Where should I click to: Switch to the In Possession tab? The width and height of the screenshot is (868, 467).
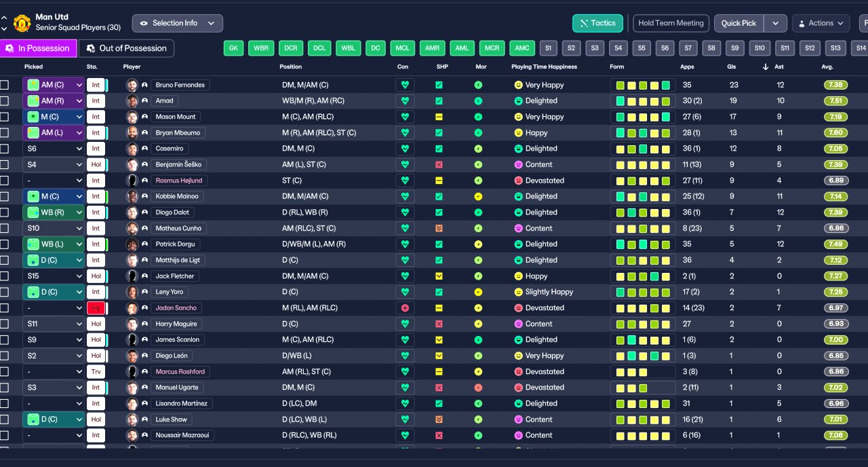(39, 48)
